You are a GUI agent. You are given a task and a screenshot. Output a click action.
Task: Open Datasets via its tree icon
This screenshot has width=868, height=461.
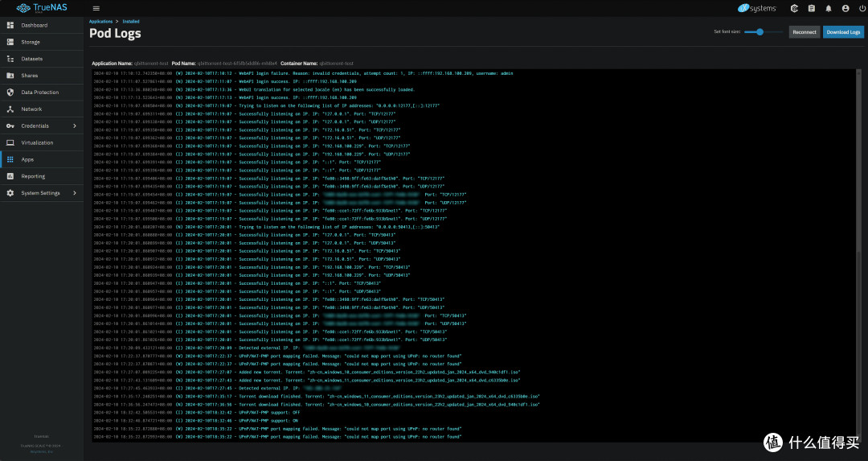[10, 59]
